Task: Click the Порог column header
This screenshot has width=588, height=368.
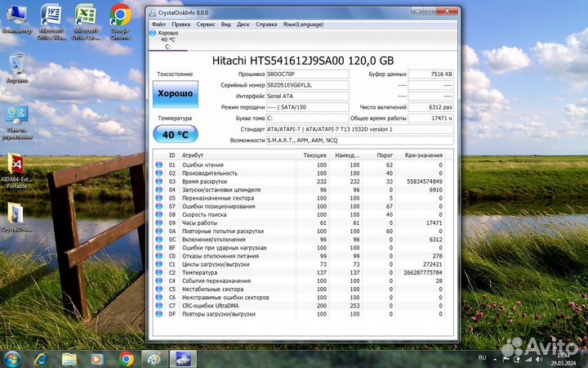Action: (378, 155)
